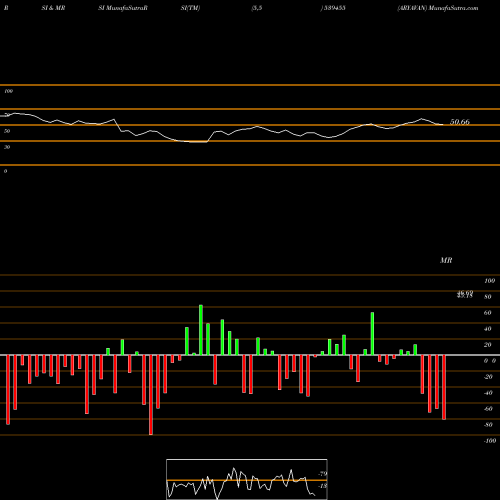Image resolution: width=500 pixels, height=500 pixels.
Task: Click the RSI value '50.66' label
Action: (460, 122)
